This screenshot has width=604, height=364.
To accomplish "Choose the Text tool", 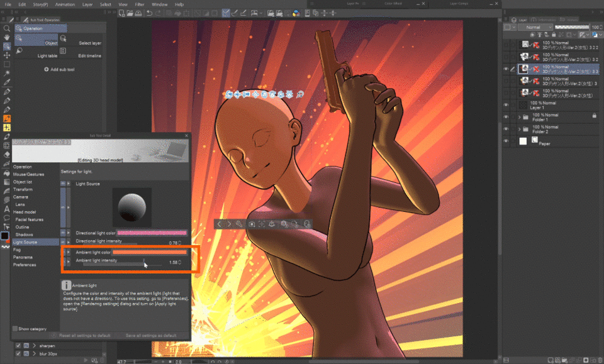I will click(x=6, y=208).
